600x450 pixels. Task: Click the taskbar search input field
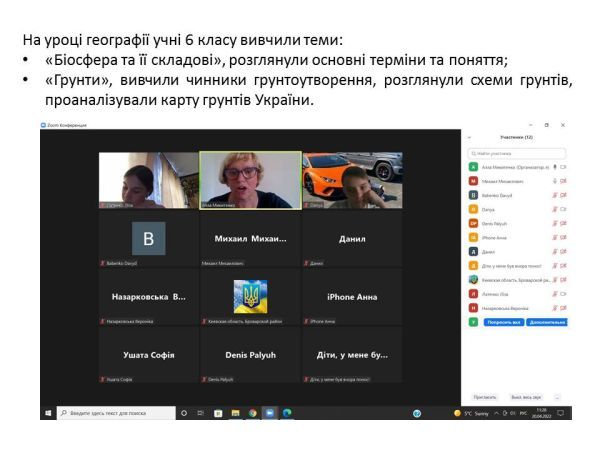point(114,413)
